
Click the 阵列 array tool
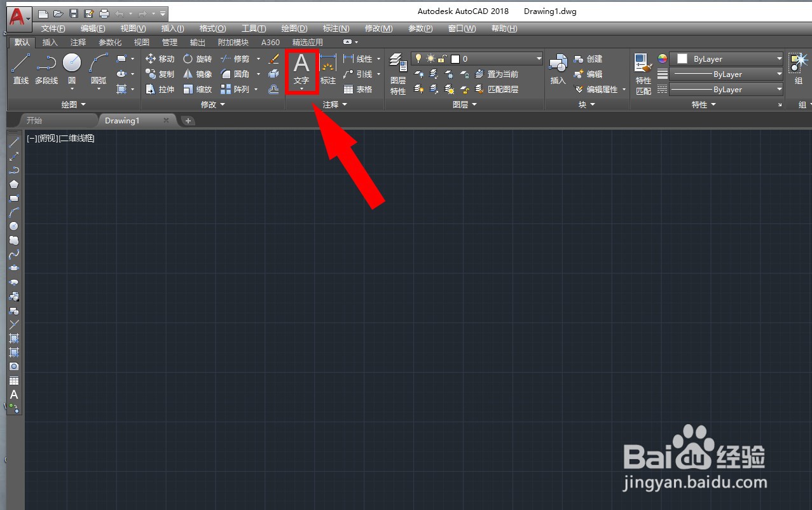click(235, 90)
